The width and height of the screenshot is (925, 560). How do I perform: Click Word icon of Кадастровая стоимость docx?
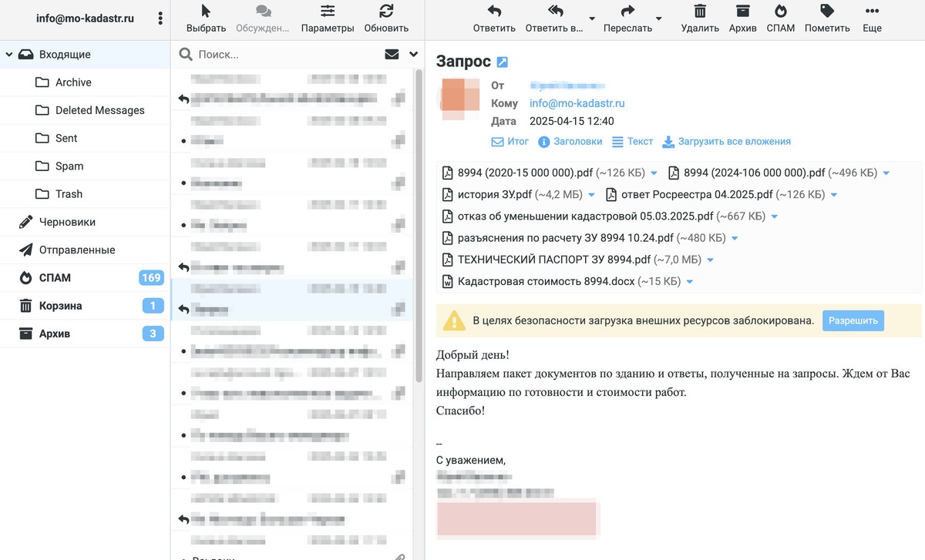tap(447, 282)
